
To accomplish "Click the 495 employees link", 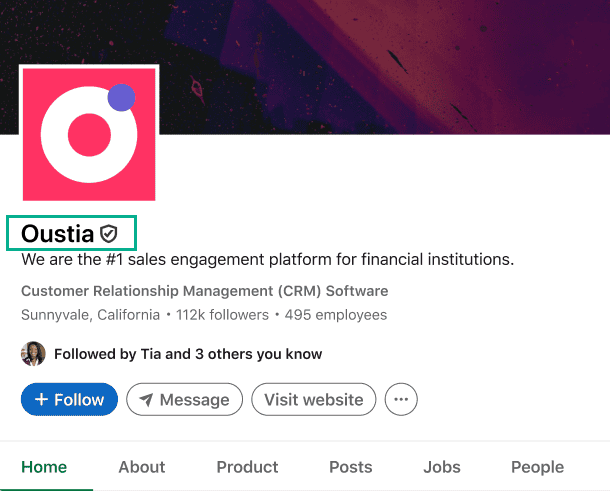I will click(336, 315).
